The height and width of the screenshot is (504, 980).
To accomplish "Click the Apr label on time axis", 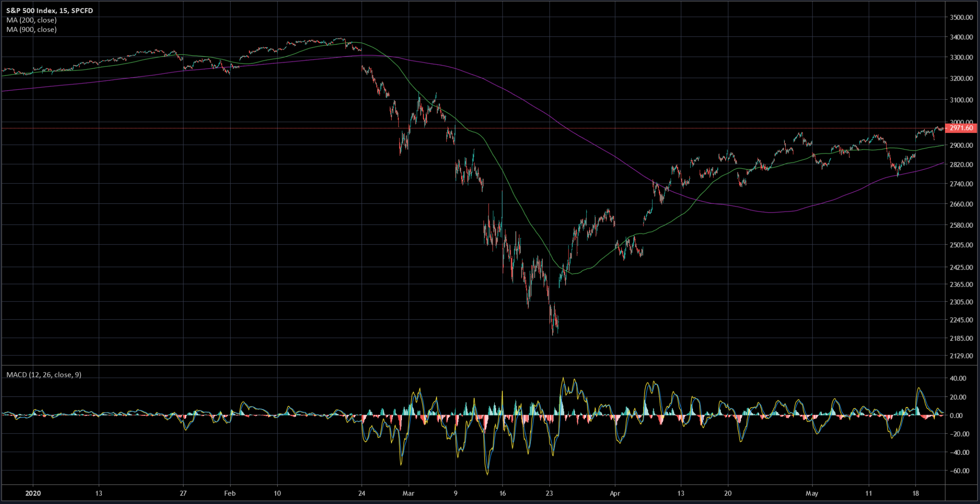I will click(615, 493).
